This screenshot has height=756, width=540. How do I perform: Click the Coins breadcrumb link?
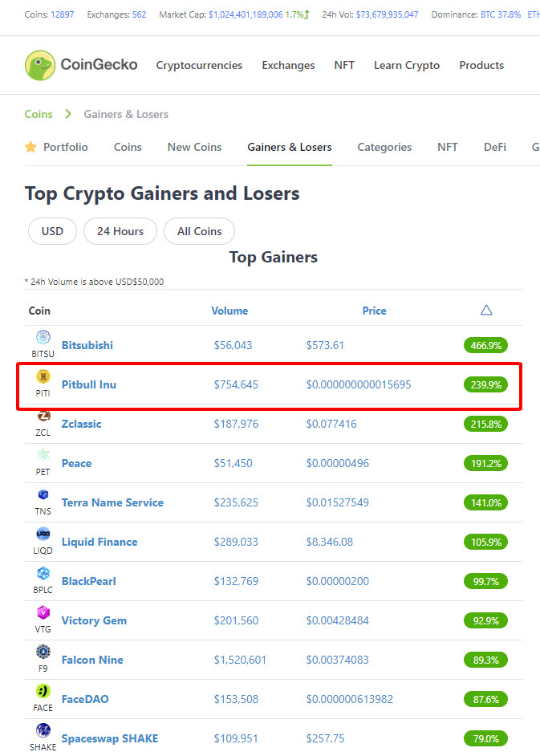pyautogui.click(x=39, y=114)
